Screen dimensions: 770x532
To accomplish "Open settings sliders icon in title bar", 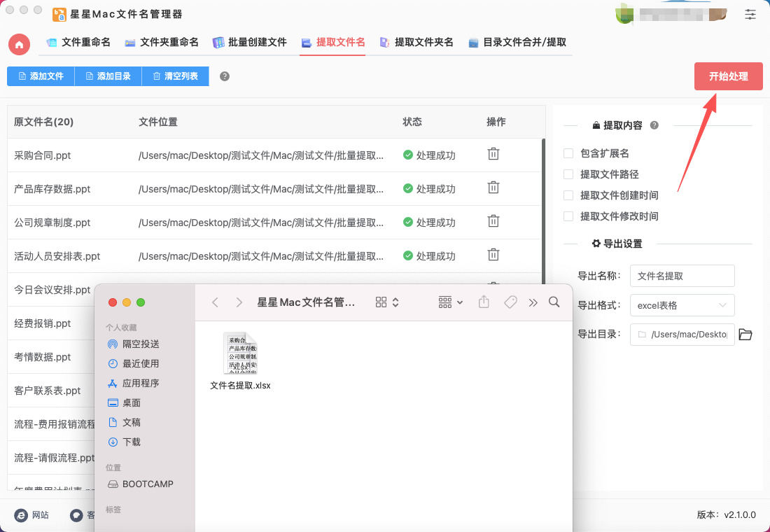I will coord(750,14).
